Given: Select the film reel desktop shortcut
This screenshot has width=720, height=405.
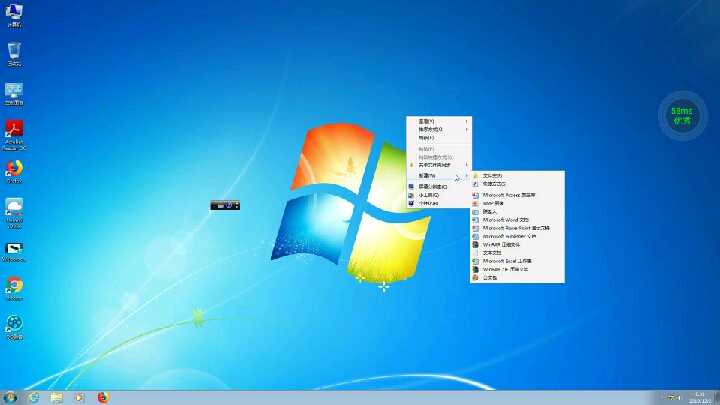Looking at the screenshot, I should 14,328.
